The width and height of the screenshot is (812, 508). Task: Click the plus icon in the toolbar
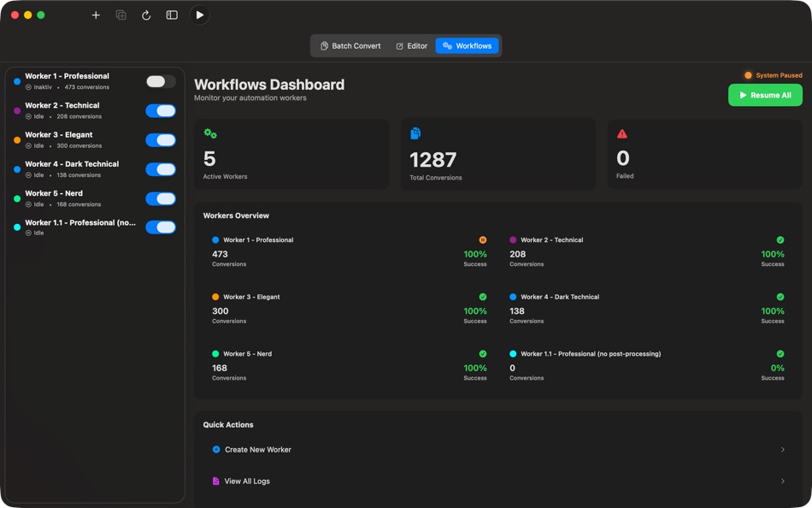point(96,15)
